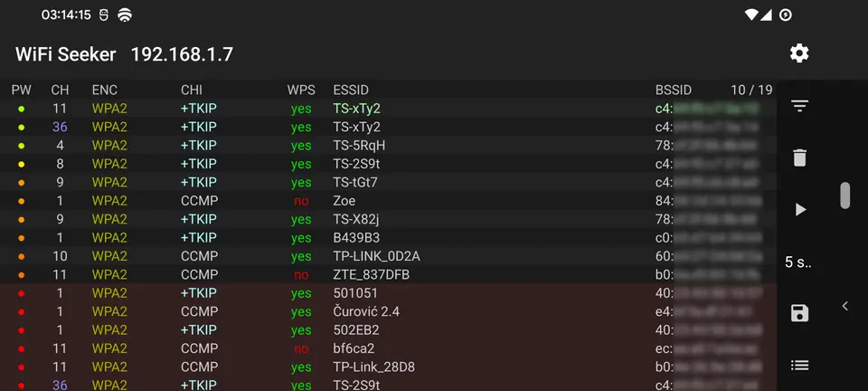This screenshot has height=391, width=868.
Task: Sort by the ESSID column header
Action: [x=351, y=90]
